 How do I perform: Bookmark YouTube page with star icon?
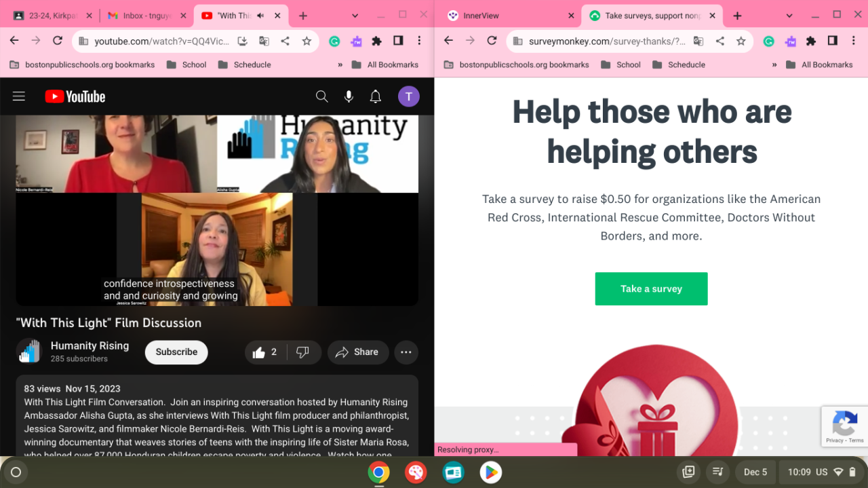[307, 41]
